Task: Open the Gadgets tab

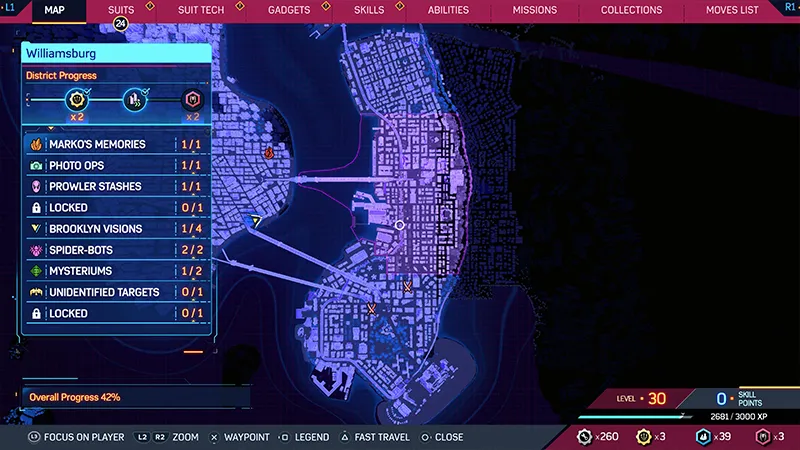Action: 289,10
